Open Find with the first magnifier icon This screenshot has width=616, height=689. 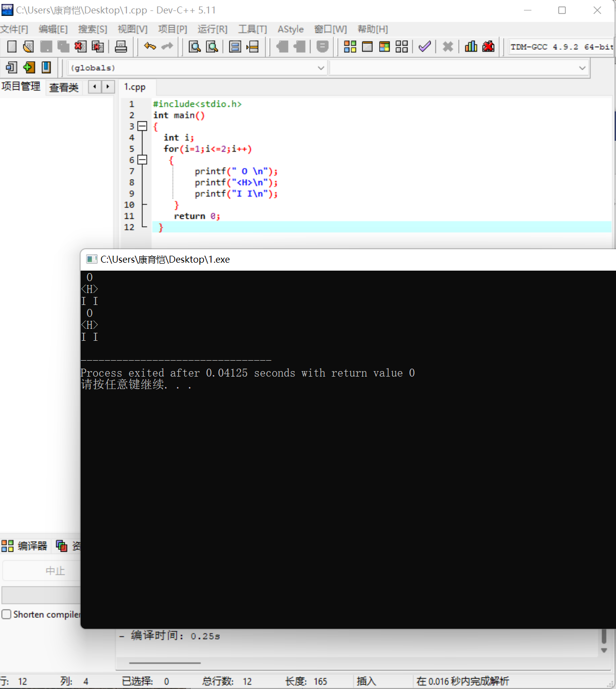point(195,47)
